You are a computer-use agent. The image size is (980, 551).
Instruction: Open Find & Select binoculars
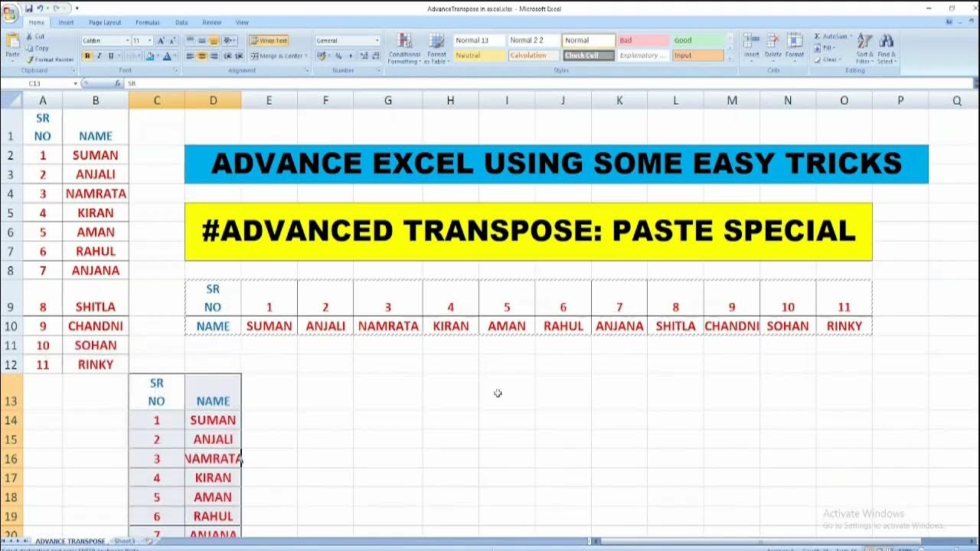pyautogui.click(x=887, y=48)
